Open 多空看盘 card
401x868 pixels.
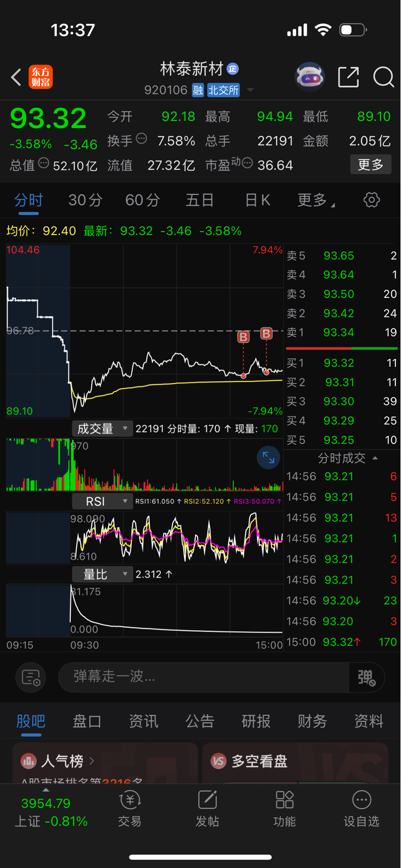coord(295,763)
